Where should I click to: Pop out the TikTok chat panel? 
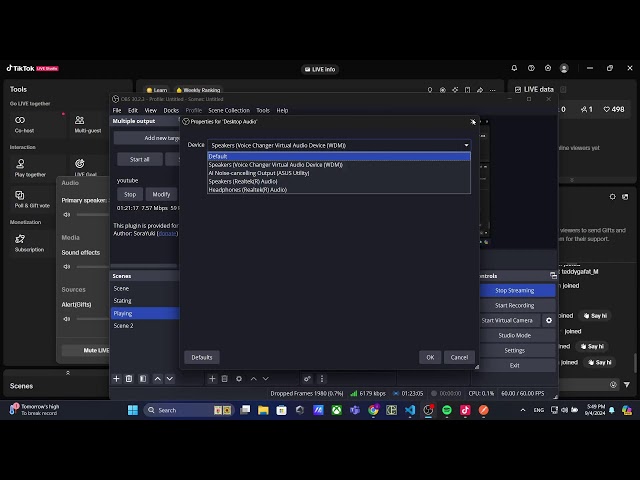click(x=625, y=197)
